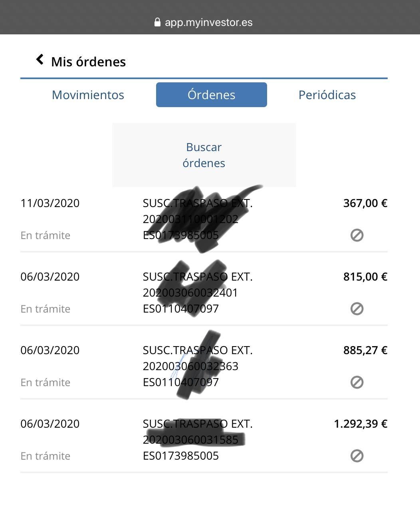420x522 pixels.
Task: Click the padlock icon in address bar
Action: [x=157, y=22]
